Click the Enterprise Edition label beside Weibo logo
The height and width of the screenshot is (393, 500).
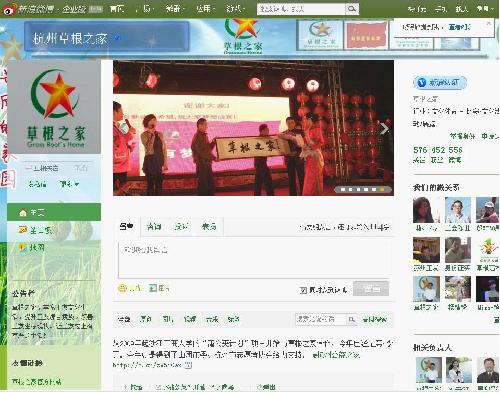(x=74, y=9)
